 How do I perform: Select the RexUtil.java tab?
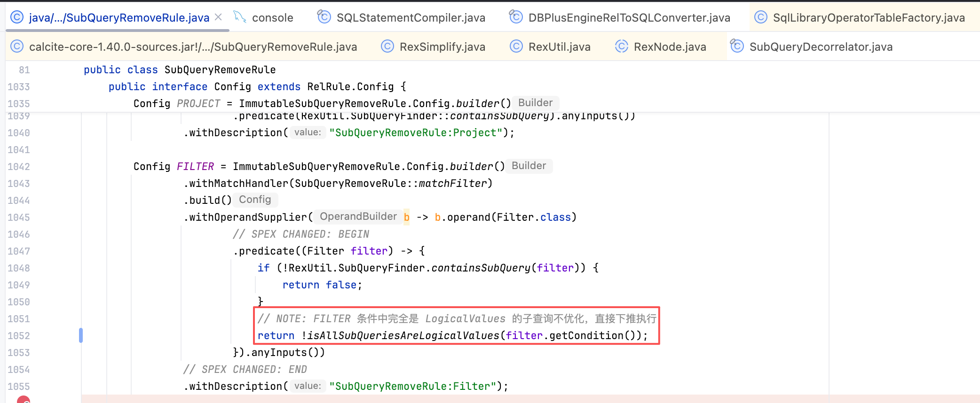point(559,47)
